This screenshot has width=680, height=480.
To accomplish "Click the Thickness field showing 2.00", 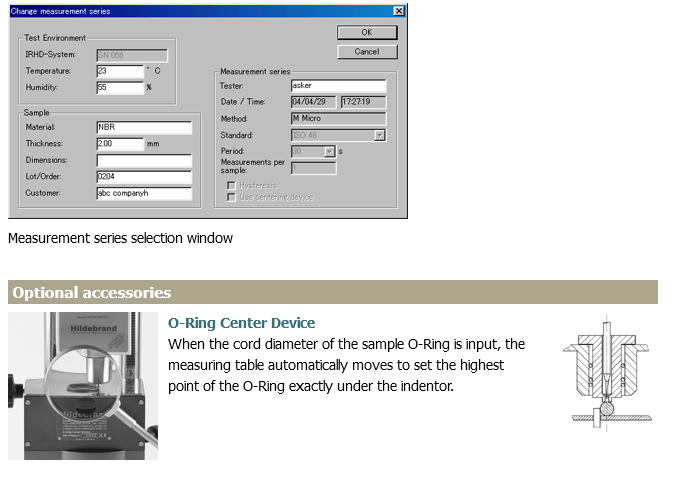I will pos(120,144).
